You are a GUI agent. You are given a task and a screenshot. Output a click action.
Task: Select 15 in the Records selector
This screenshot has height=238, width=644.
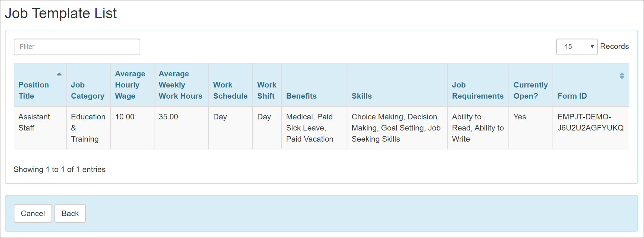point(577,47)
